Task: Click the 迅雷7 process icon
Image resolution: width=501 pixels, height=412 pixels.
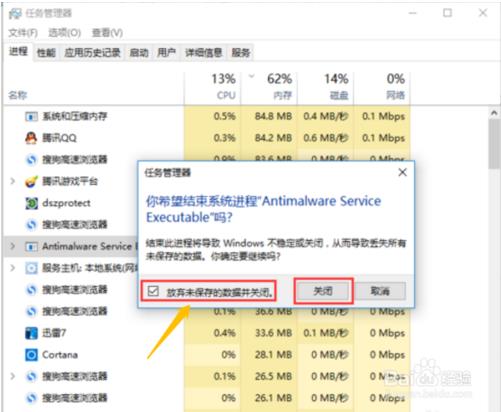Action: (31, 333)
